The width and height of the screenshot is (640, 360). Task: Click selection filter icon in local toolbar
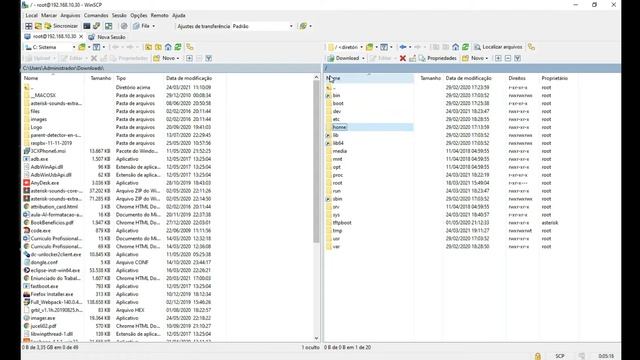(x=209, y=58)
